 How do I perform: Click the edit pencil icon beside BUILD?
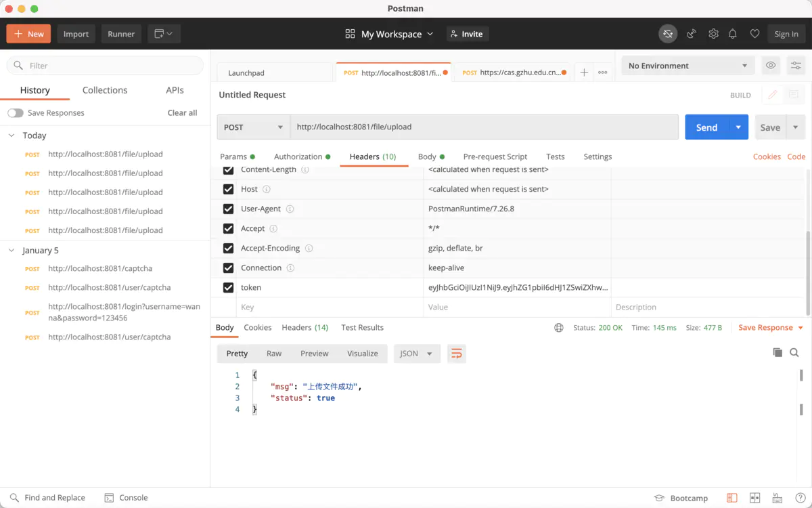pos(772,95)
